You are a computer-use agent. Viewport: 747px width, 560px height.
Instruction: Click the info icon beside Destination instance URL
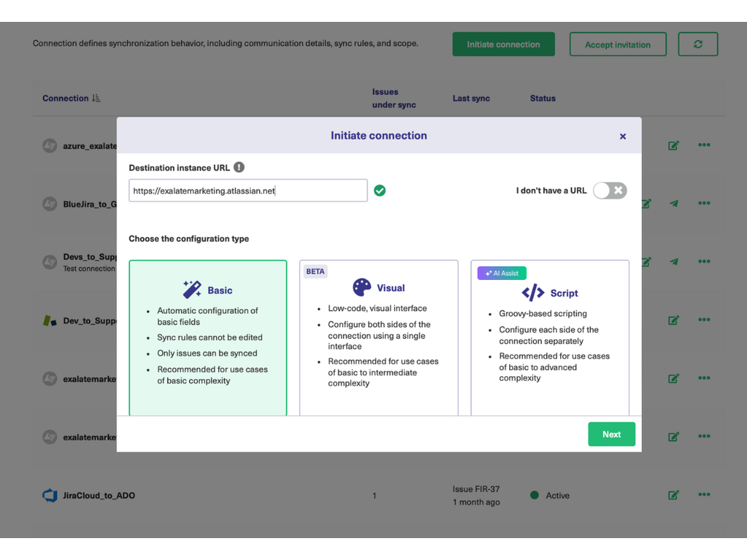pyautogui.click(x=239, y=168)
